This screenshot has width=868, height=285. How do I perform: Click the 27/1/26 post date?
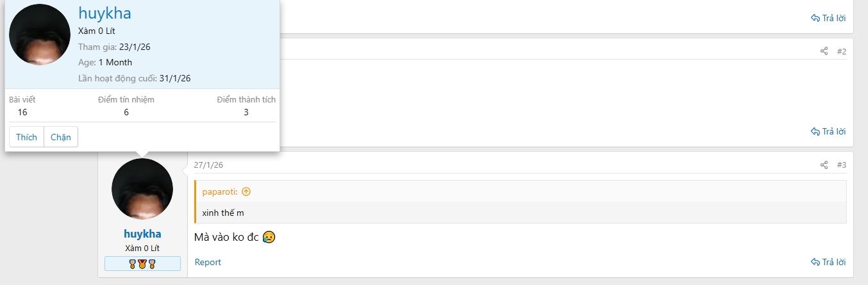(208, 165)
